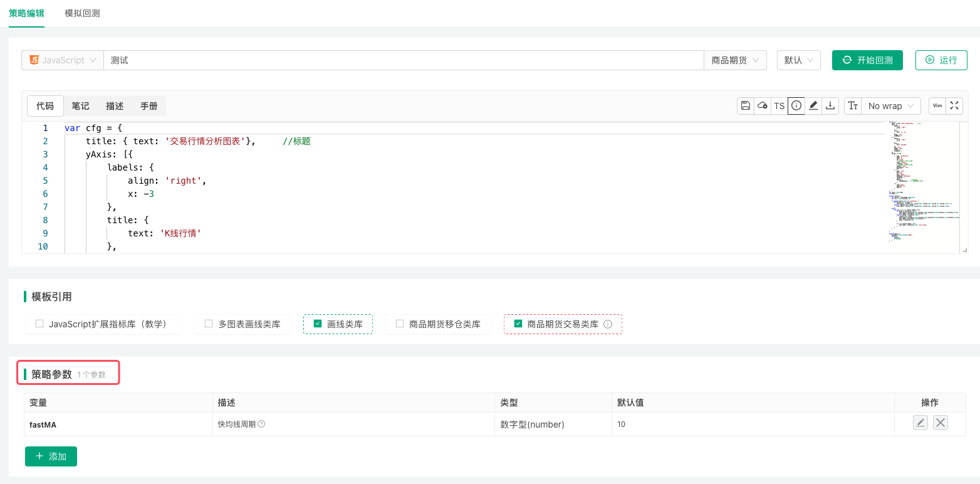Click the strategy name field 测试
The height and width of the screenshot is (484, 980).
pyautogui.click(x=404, y=60)
